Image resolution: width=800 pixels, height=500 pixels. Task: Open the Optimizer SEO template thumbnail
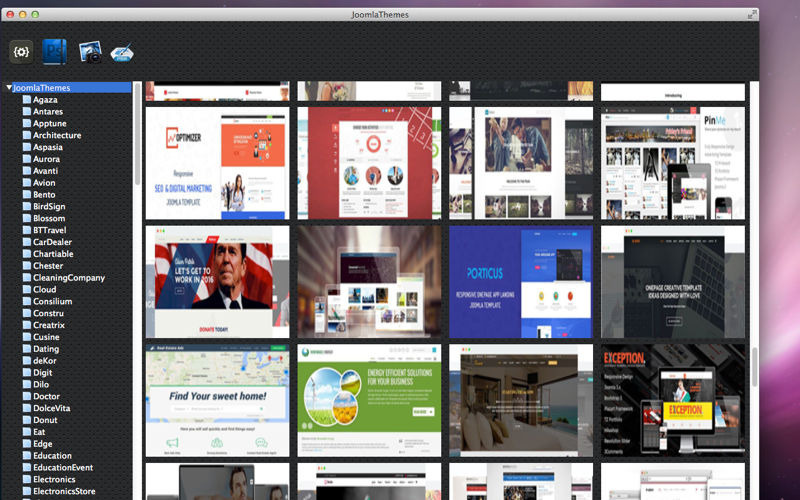217,163
